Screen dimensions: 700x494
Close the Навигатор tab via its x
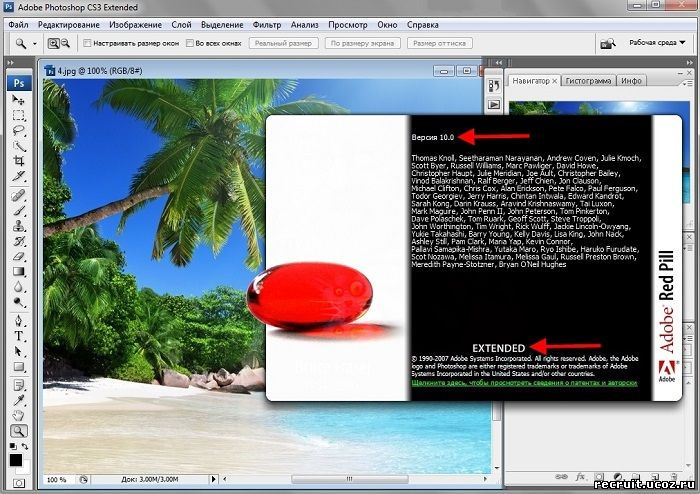click(554, 81)
